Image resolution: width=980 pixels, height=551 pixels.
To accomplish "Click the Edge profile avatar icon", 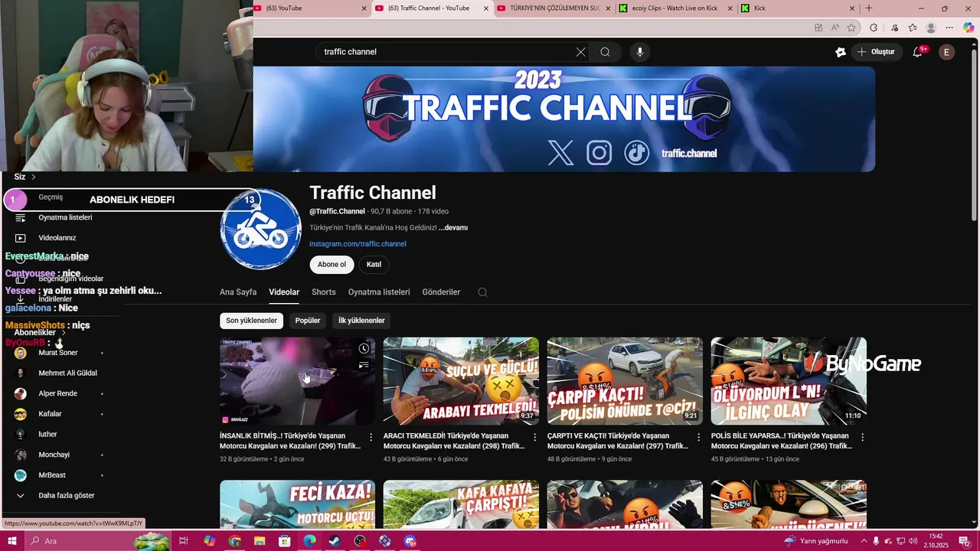I will 931,28.
